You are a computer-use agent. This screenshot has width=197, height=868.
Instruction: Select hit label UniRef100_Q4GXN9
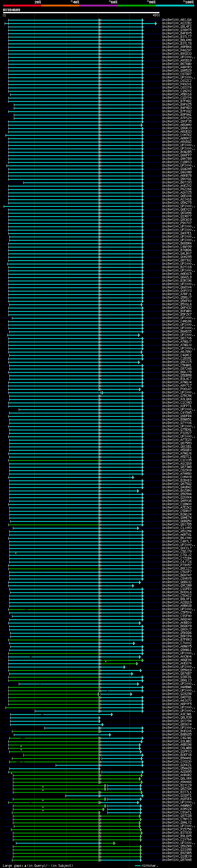(x=177, y=172)
